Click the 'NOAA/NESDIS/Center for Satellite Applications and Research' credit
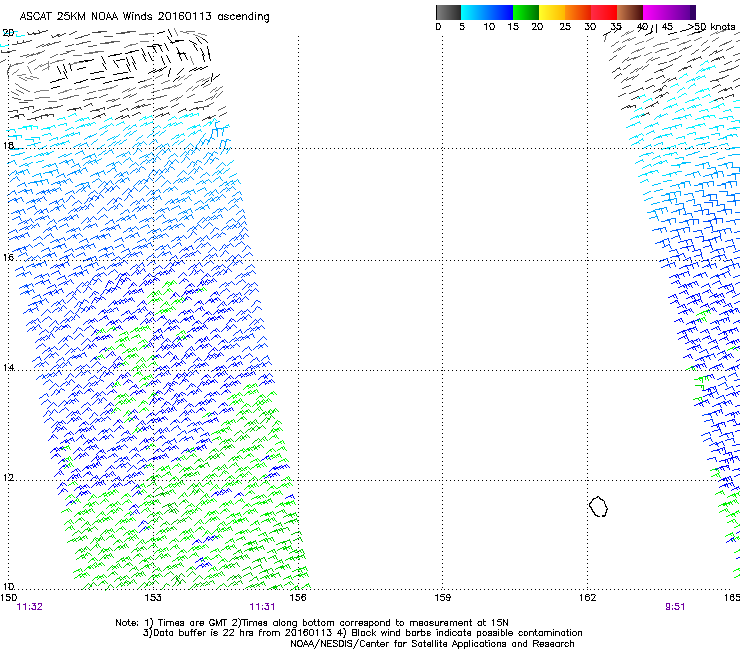Viewport: 740px width, 650px height. click(x=432, y=644)
